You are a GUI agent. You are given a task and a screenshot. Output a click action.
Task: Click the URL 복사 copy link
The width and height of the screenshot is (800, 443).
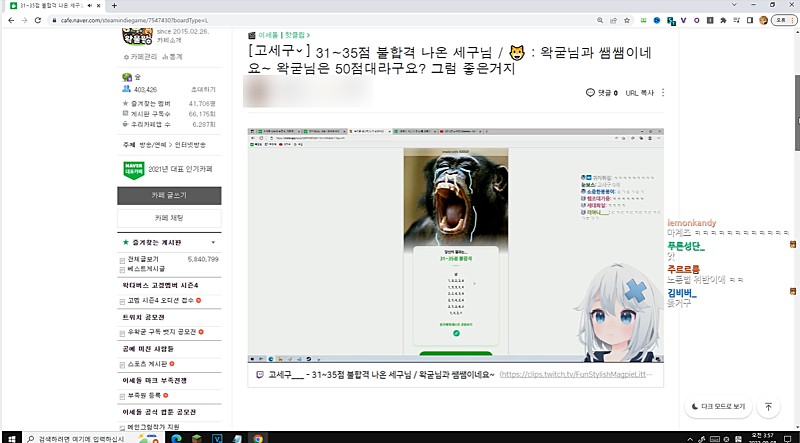click(639, 93)
